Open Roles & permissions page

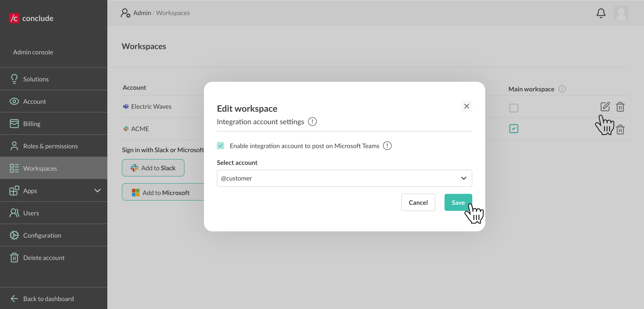point(54,146)
